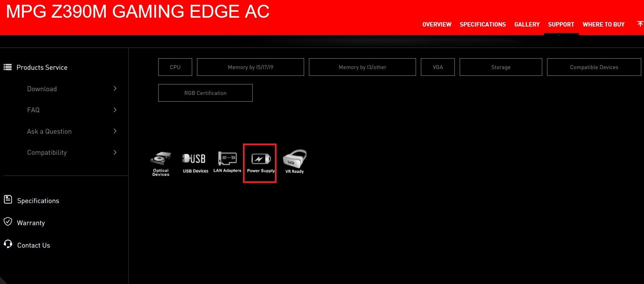The image size is (644, 284).
Task: Open the RGB Certification button
Action: coord(205,93)
